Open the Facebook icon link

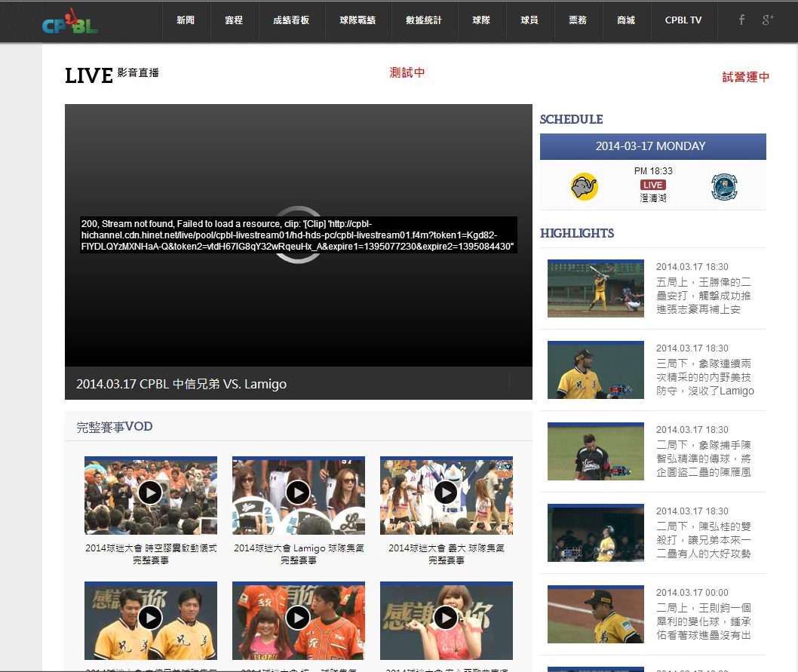point(741,20)
